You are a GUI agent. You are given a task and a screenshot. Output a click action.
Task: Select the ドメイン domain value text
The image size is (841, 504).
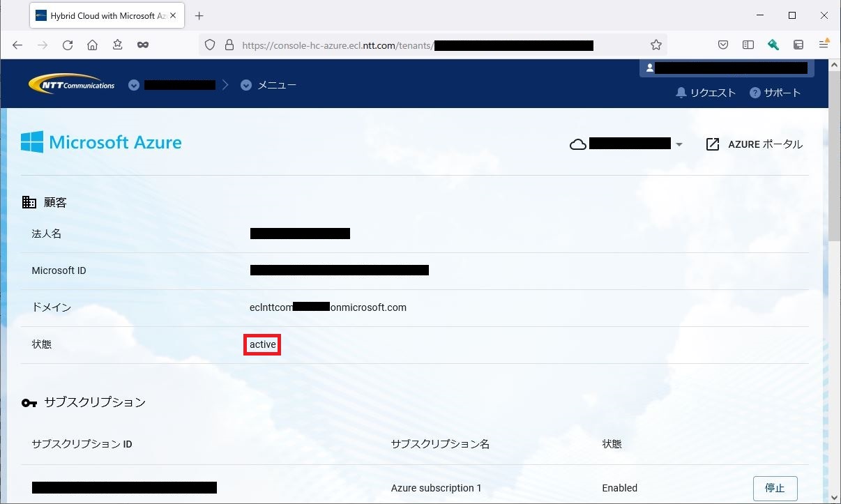(x=328, y=307)
